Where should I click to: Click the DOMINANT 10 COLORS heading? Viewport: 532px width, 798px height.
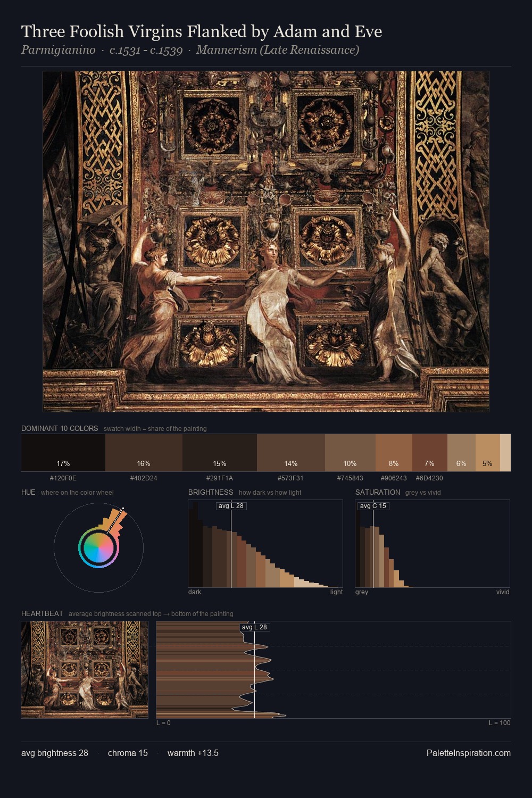point(60,428)
